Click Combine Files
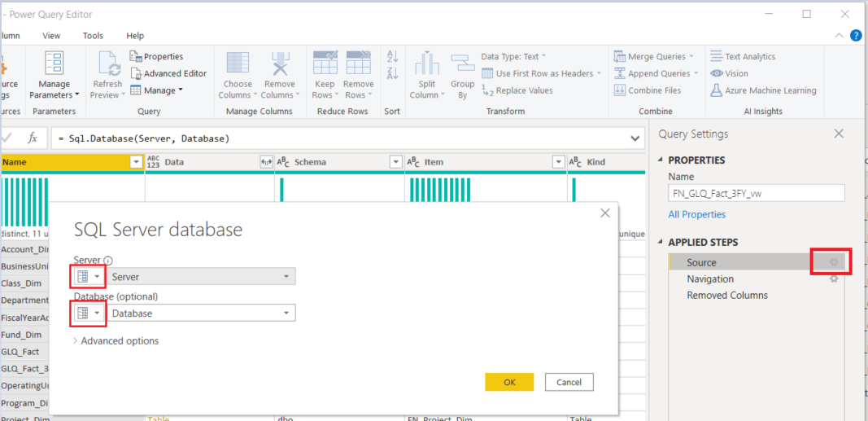Screen dimensions: 868x421 (648, 90)
